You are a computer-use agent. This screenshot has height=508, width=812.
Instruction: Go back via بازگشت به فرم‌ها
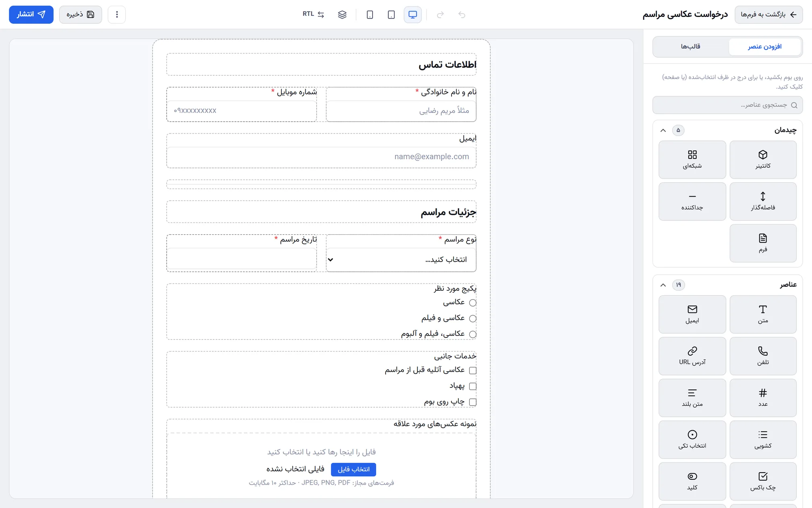coord(768,15)
